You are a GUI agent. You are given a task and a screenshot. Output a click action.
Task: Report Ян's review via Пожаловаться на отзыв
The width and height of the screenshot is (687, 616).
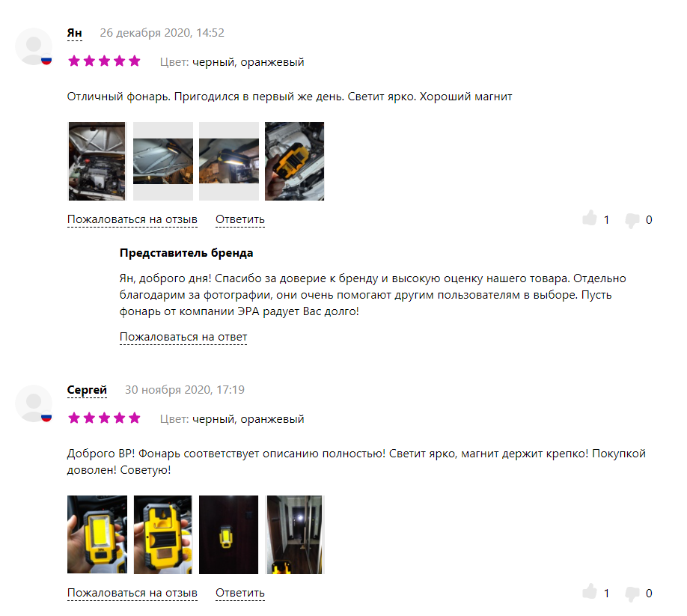pyautogui.click(x=132, y=219)
